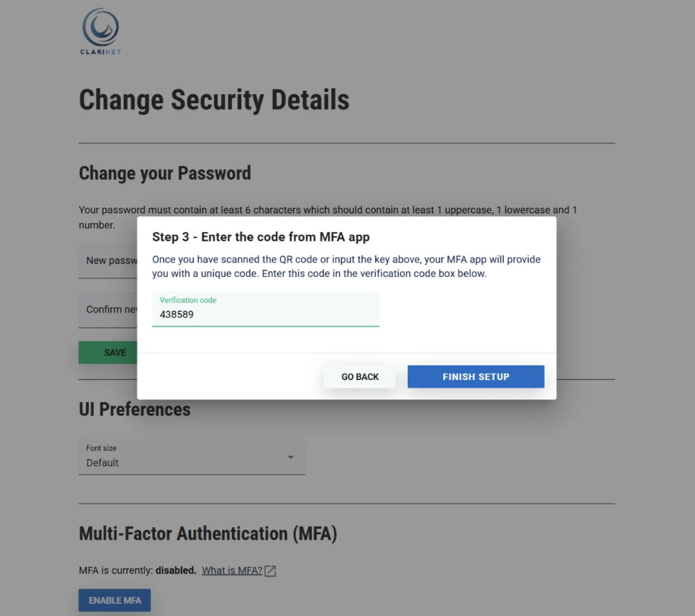This screenshot has width=695, height=616.
Task: Click the dialog's QR code instruction paragraph
Action: coord(346,267)
